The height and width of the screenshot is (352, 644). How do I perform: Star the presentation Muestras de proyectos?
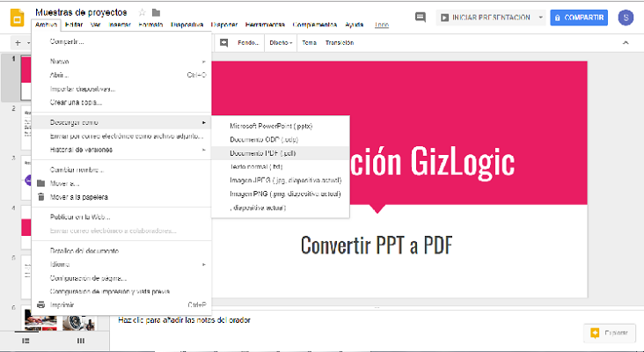(143, 12)
